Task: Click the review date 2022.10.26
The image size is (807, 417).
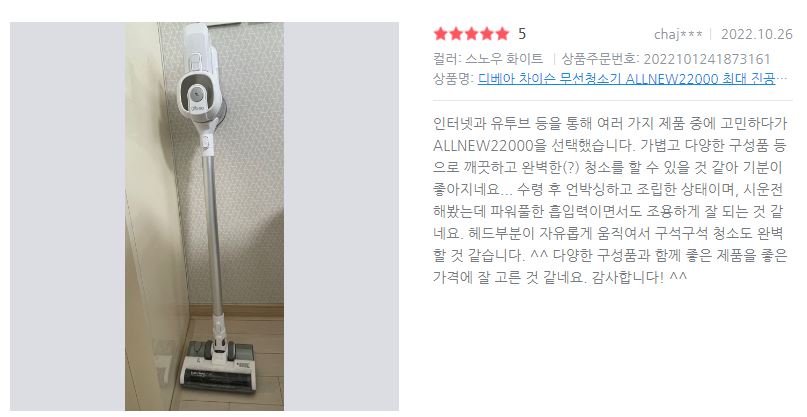Action: pyautogui.click(x=757, y=34)
